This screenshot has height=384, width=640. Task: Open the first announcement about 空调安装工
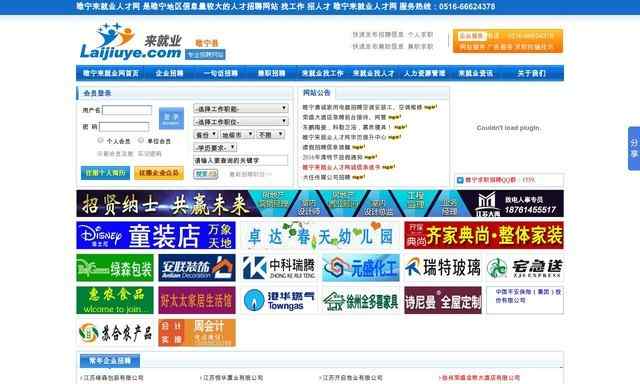pos(362,107)
